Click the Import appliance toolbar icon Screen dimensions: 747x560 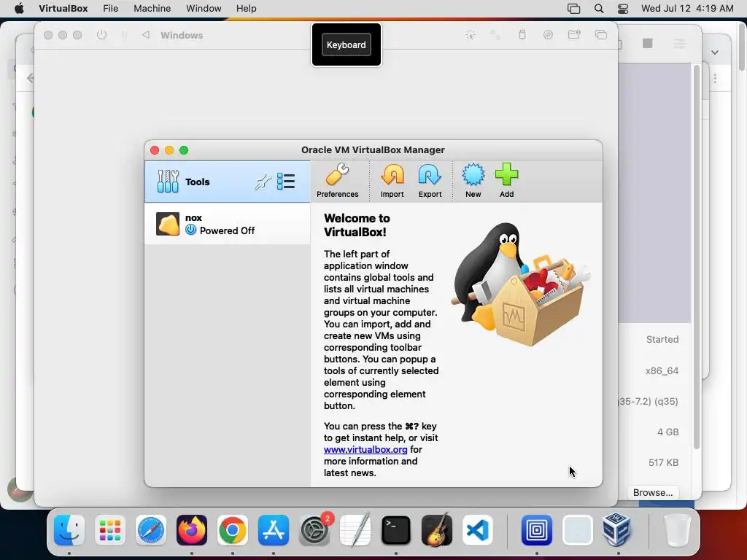point(392,181)
